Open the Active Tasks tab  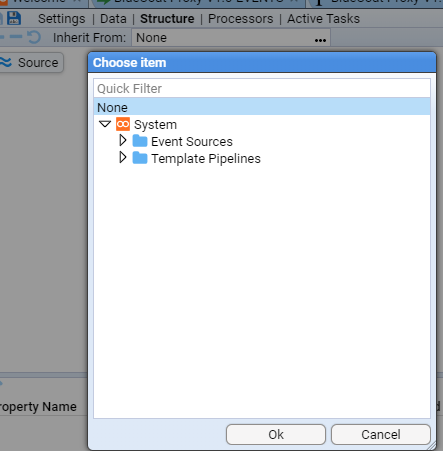(x=324, y=19)
